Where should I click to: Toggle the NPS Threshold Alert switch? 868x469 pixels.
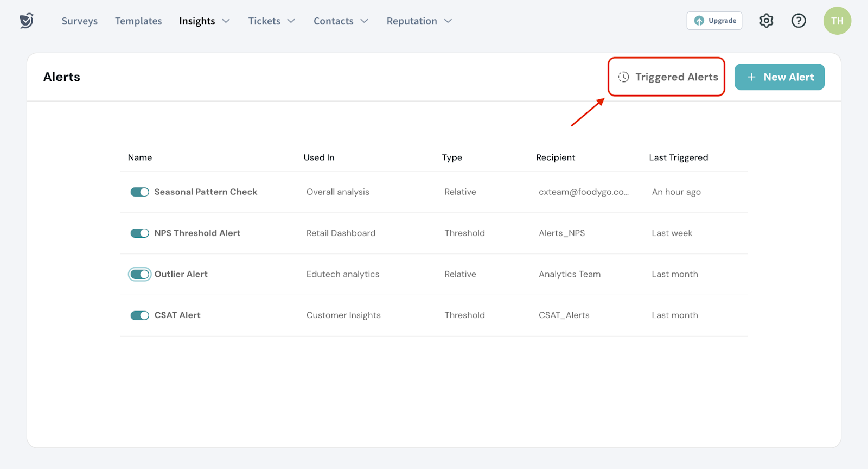pos(139,233)
